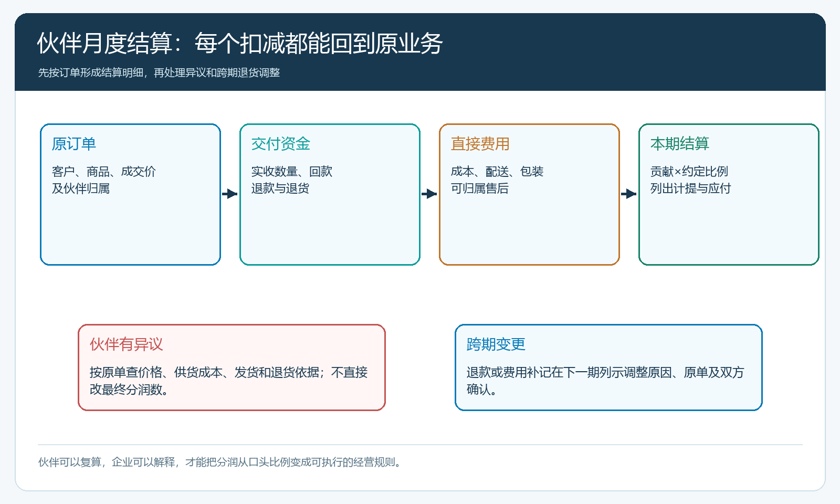840x504 pixels.
Task: Select the 伙伴有异议 heading
Action: [127, 344]
